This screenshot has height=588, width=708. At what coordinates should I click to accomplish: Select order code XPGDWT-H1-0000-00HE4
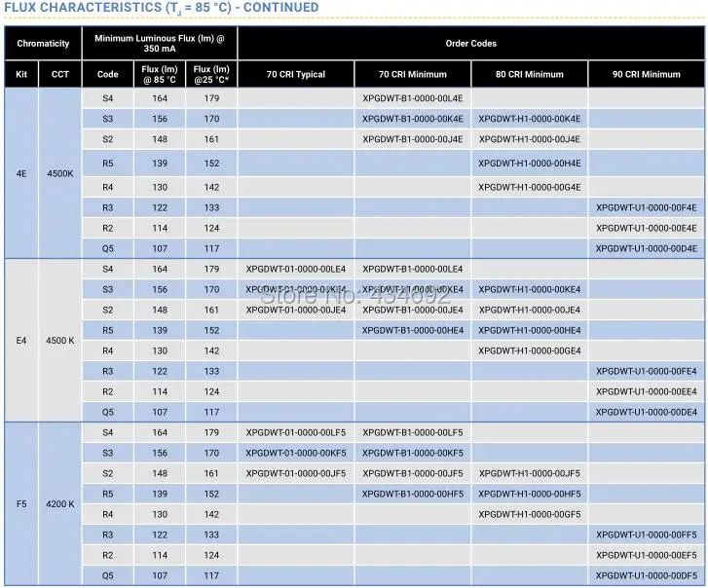(x=529, y=330)
